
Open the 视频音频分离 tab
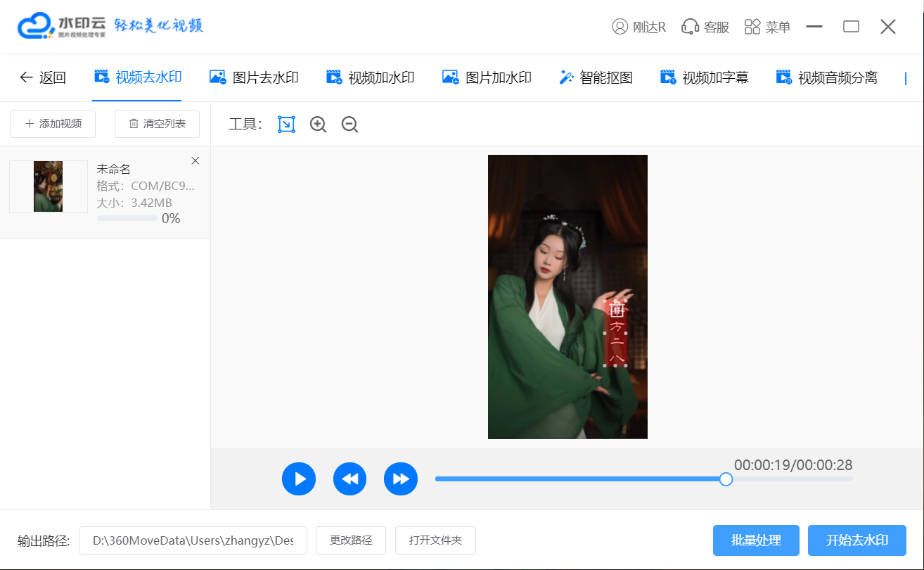click(x=826, y=77)
